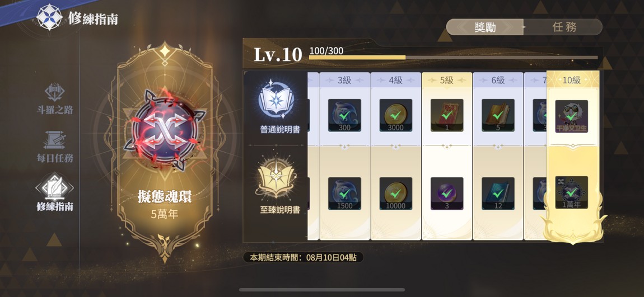Tap the 普通說明書 book icon
644x297 pixels.
coord(275,101)
